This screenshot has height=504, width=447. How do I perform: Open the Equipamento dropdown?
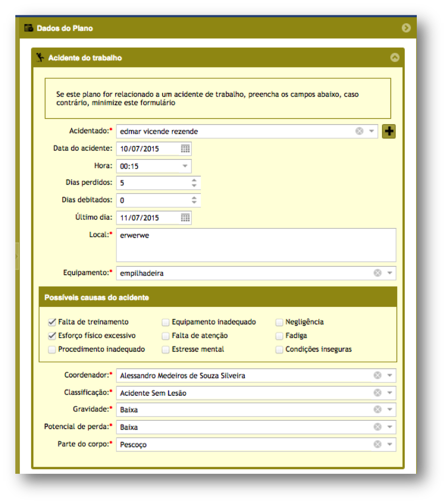pyautogui.click(x=389, y=273)
